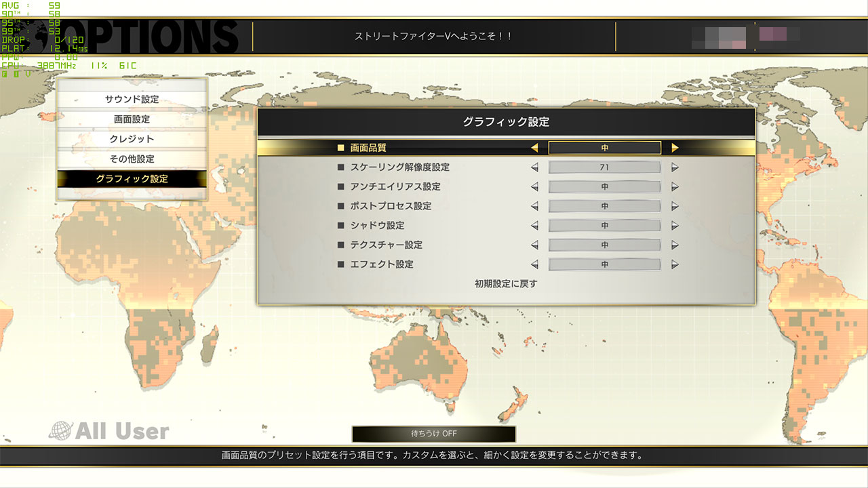
Task: Click the テクスチャー設定 value field
Action: [604, 245]
